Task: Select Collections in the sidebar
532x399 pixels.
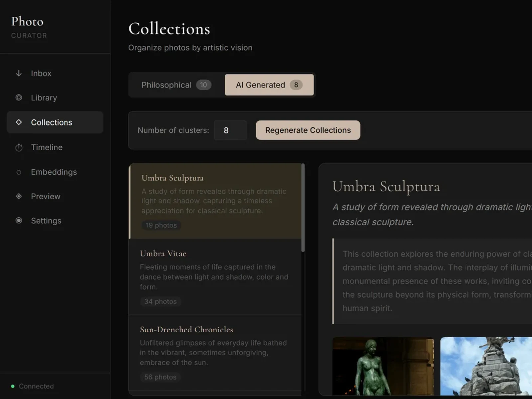Action: click(55, 122)
